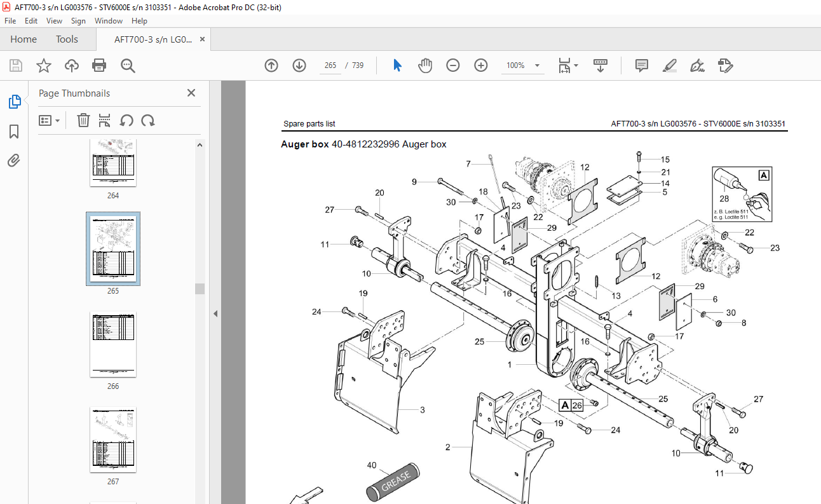Switch to the Home tab
Image resolution: width=821 pixels, height=504 pixels.
(x=24, y=39)
